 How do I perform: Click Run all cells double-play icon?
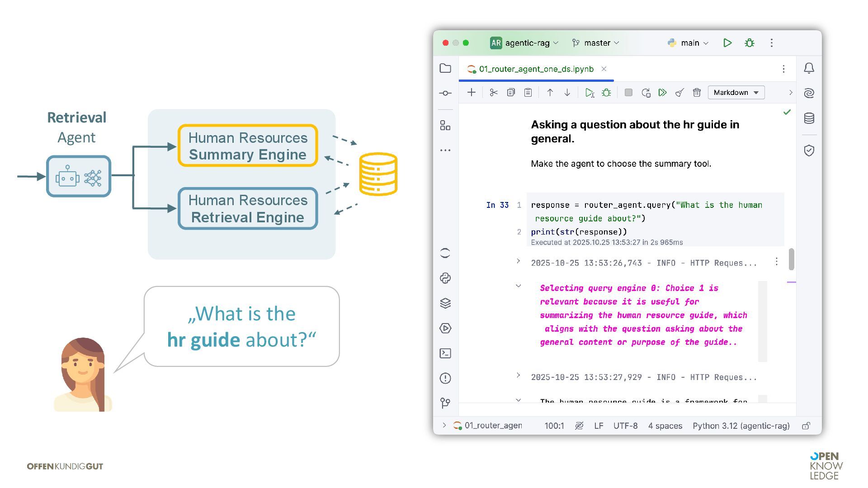pos(662,93)
